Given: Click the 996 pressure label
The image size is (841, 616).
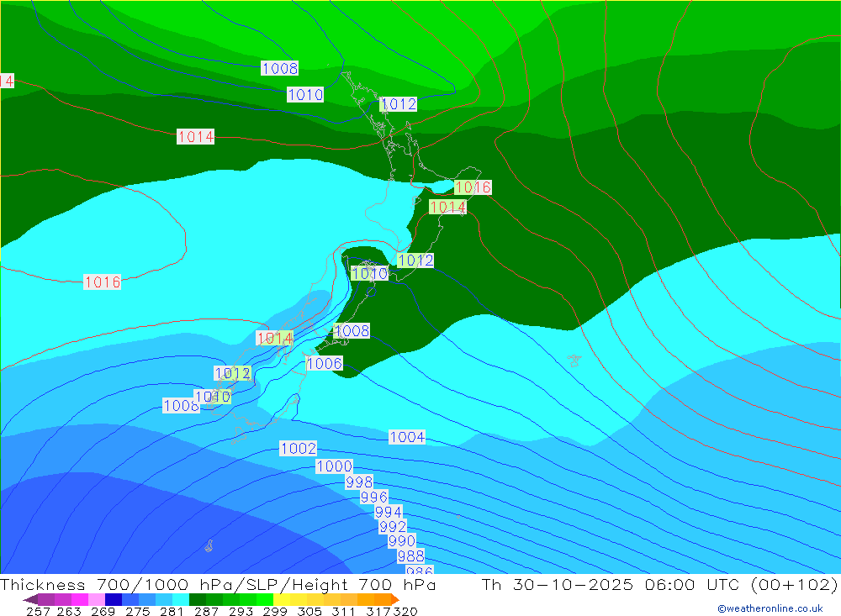Looking at the screenshot, I should (x=374, y=497).
